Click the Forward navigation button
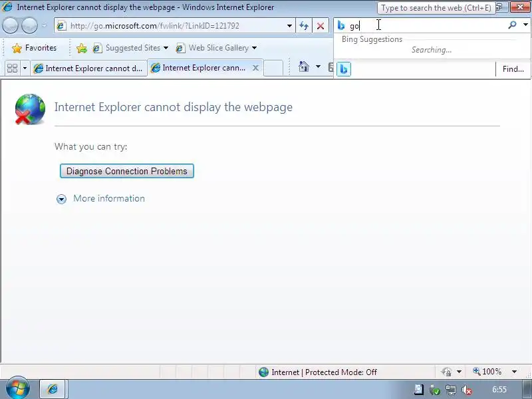Screen dimensions: 532x399 click(x=29, y=26)
